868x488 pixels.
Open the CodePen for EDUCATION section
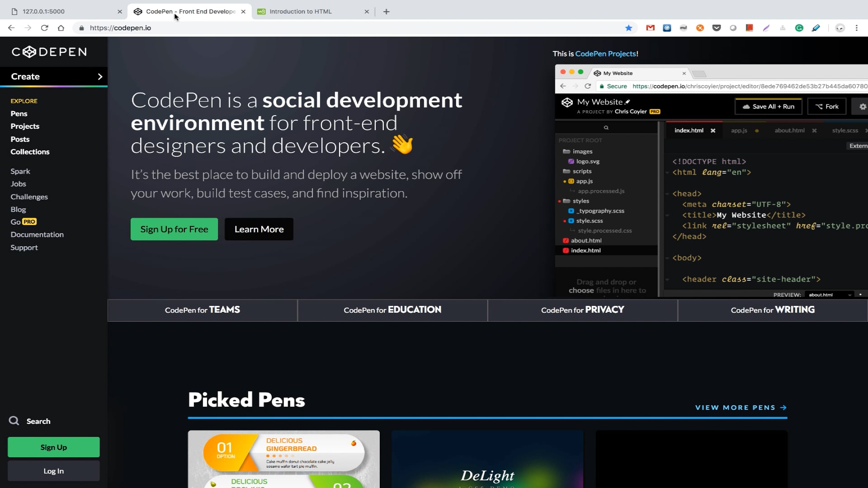392,310
